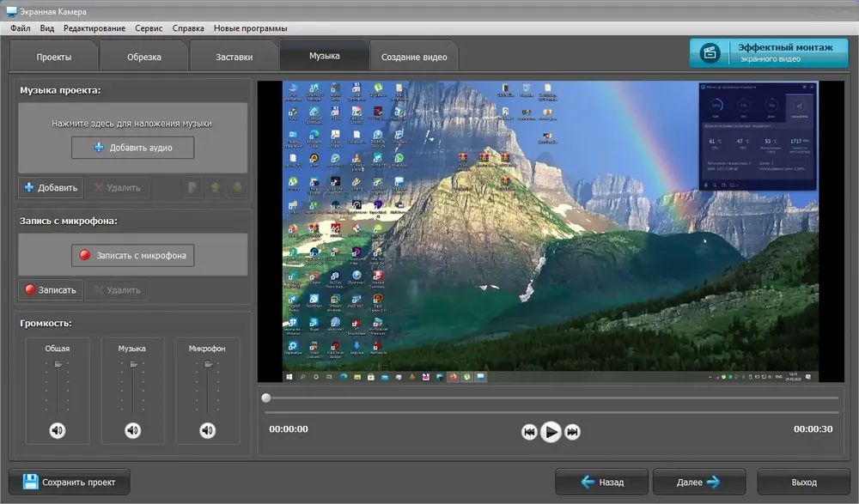Click the Далее next button
The height and width of the screenshot is (504, 859).
pos(699,482)
